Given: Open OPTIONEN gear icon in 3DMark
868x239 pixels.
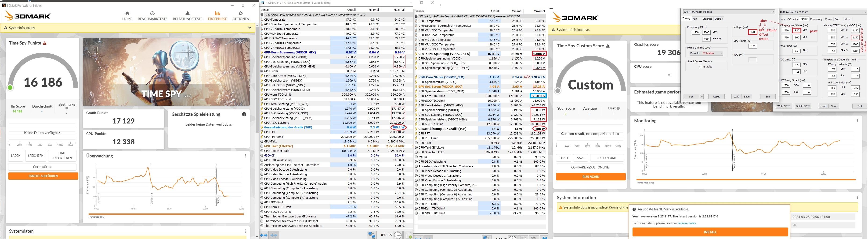Looking at the screenshot, I should (241, 13).
